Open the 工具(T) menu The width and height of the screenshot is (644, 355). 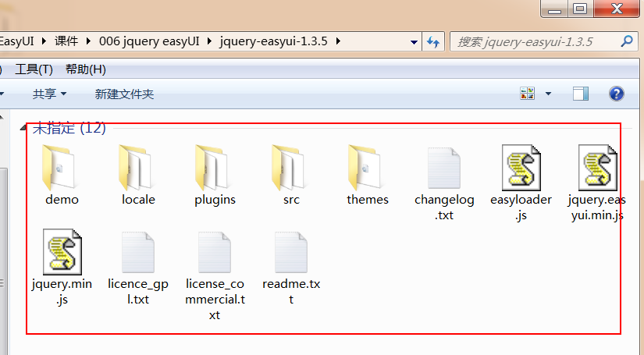tap(34, 69)
